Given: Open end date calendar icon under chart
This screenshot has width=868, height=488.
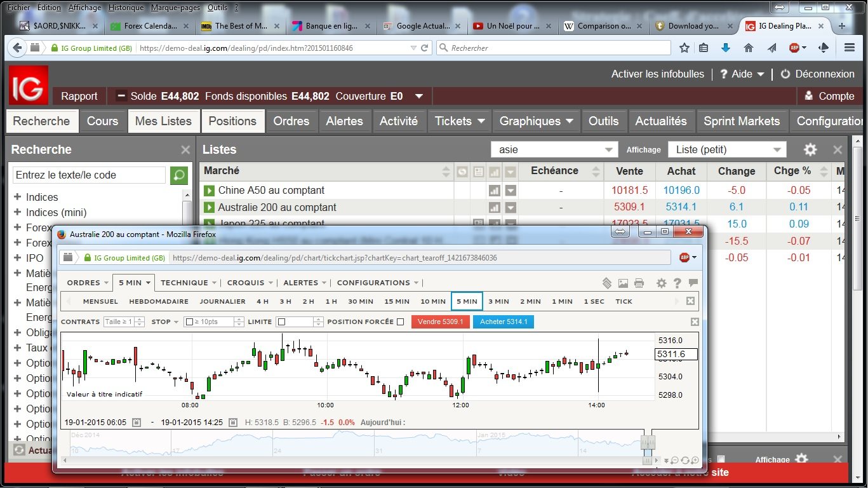Looking at the screenshot, I should (x=233, y=423).
